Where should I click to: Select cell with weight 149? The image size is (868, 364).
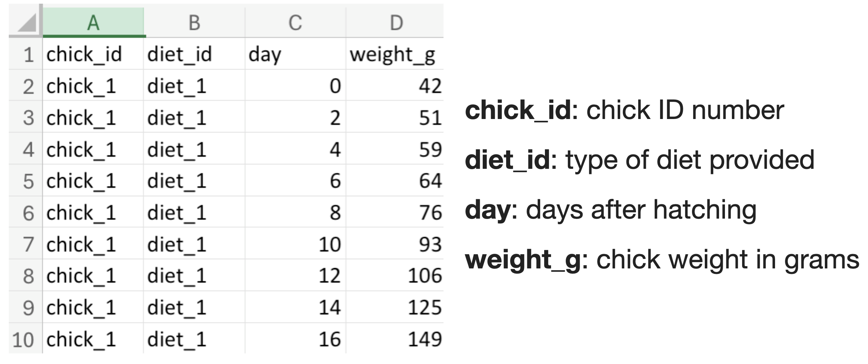click(x=394, y=339)
